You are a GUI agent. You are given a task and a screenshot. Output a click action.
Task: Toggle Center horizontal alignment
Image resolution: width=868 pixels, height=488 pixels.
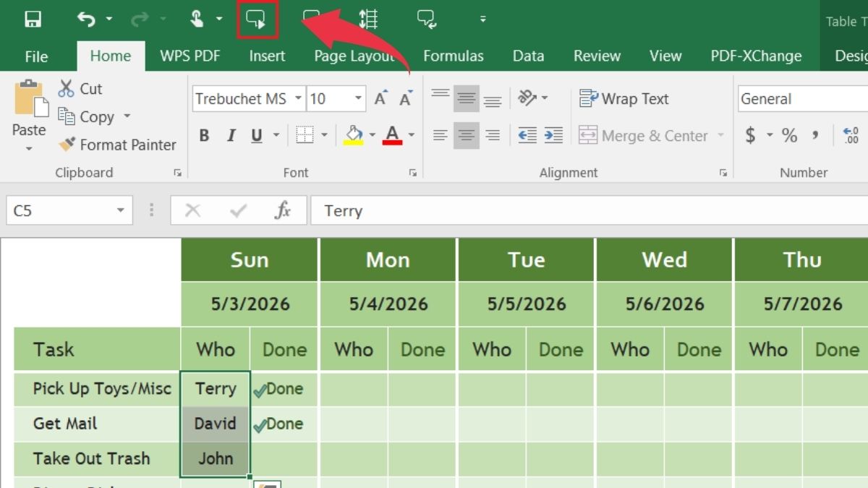(x=467, y=135)
